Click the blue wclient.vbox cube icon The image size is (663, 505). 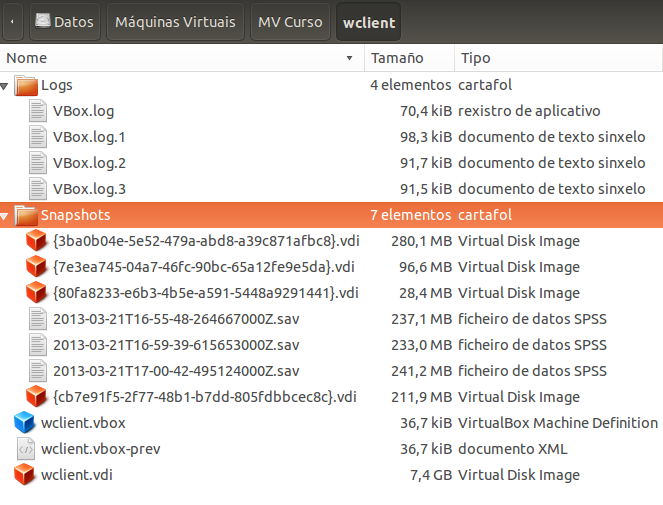click(24, 423)
